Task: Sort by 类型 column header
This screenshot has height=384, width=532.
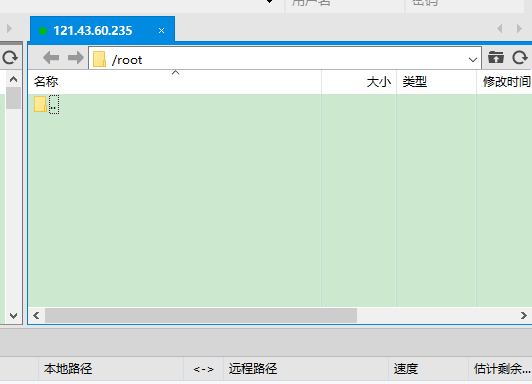Action: (x=436, y=82)
